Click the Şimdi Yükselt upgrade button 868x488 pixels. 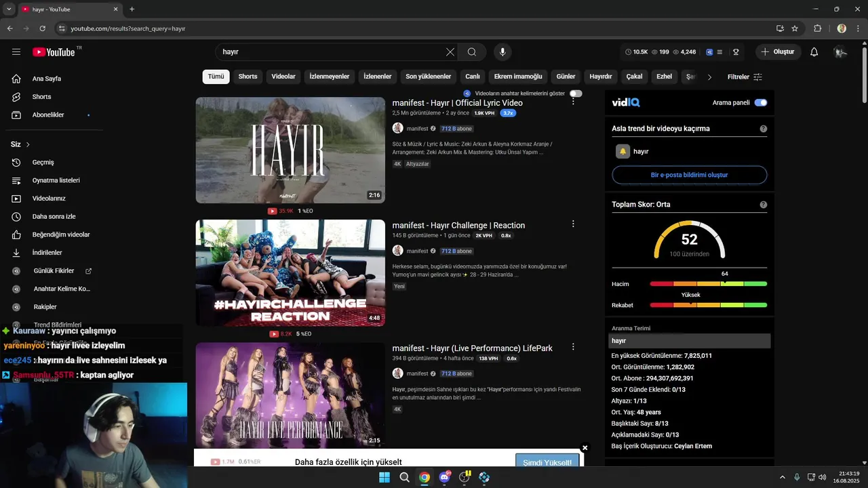point(547,462)
